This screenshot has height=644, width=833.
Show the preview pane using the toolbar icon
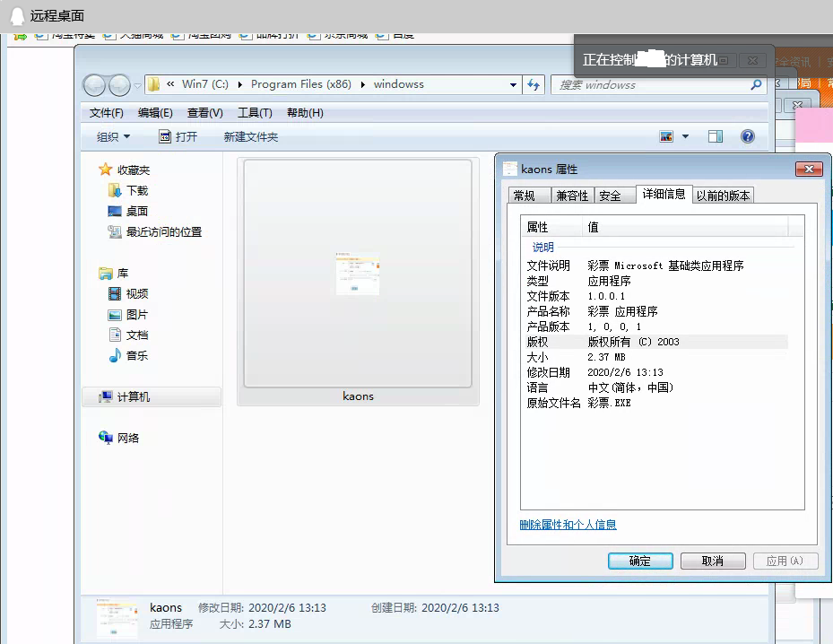[x=715, y=136]
